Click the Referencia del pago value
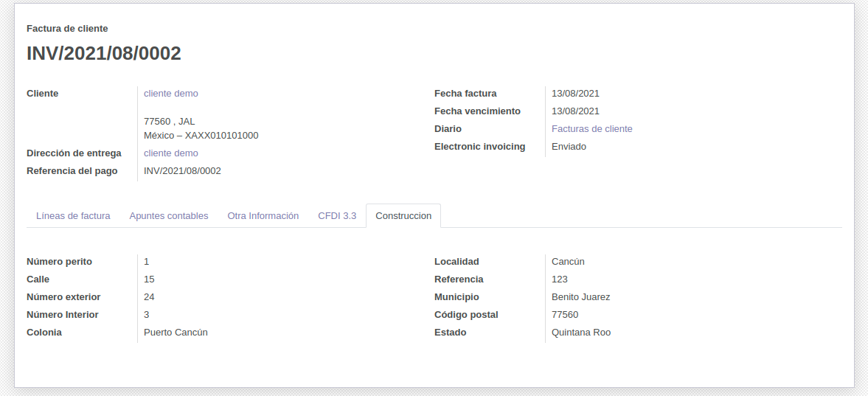The width and height of the screenshot is (868, 396). 182,171
